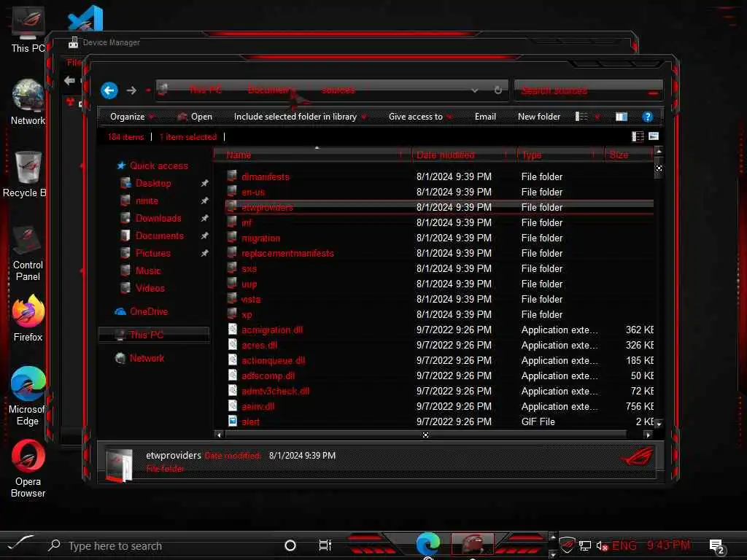Select the uup folder
The height and width of the screenshot is (560, 747).
tap(249, 284)
